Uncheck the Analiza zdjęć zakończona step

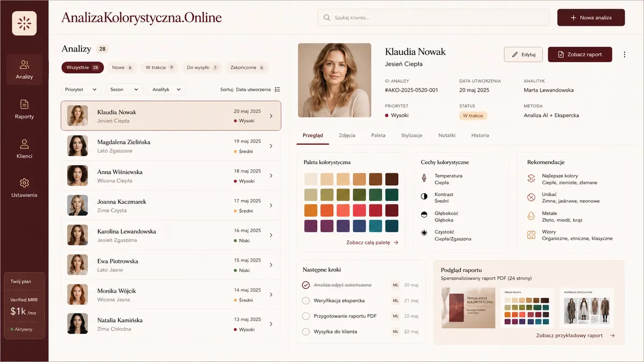pyautogui.click(x=306, y=285)
